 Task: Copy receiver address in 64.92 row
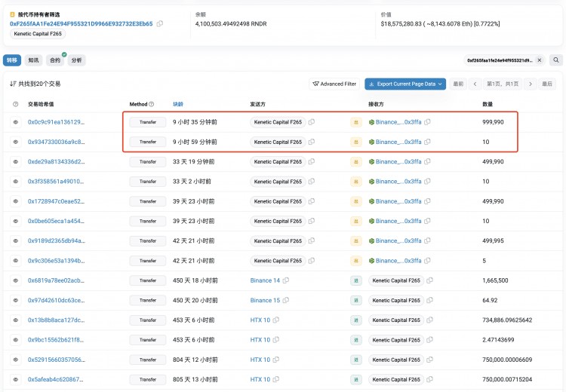(x=430, y=300)
